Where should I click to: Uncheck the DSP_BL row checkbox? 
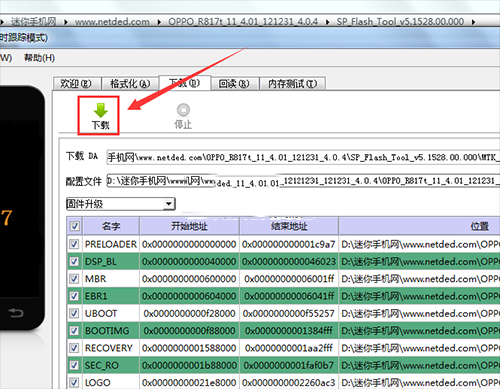coord(74,261)
